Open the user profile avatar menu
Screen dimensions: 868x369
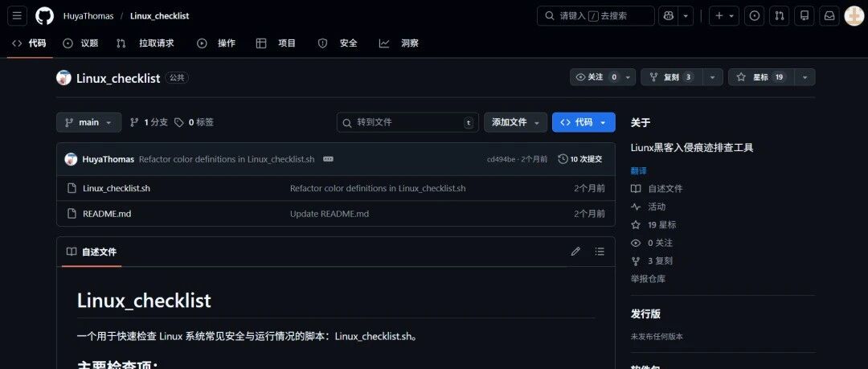(854, 15)
